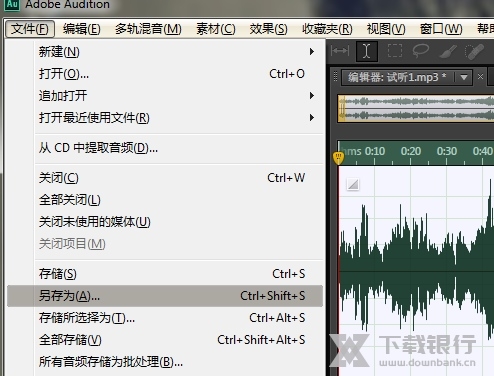The height and width of the screenshot is (376, 494).
Task: Open the 视图(V) menu
Action: pyautogui.click(x=386, y=29)
